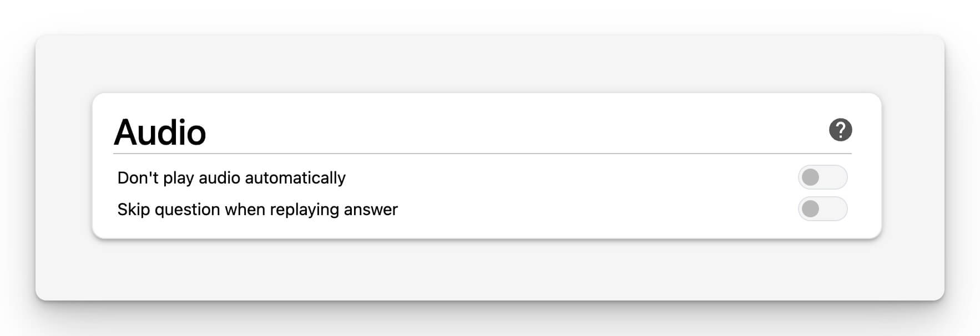
Task: Click the gray knob of the skip-question switch
Action: tap(811, 209)
